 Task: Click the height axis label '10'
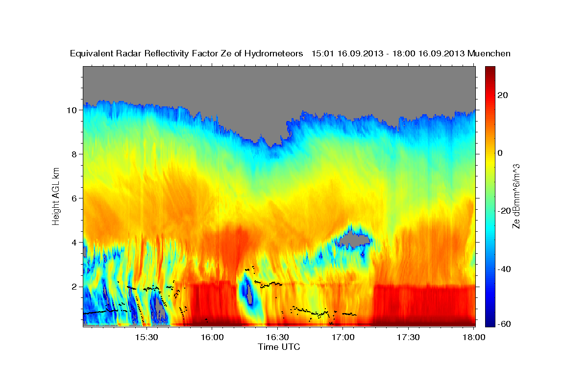click(73, 110)
